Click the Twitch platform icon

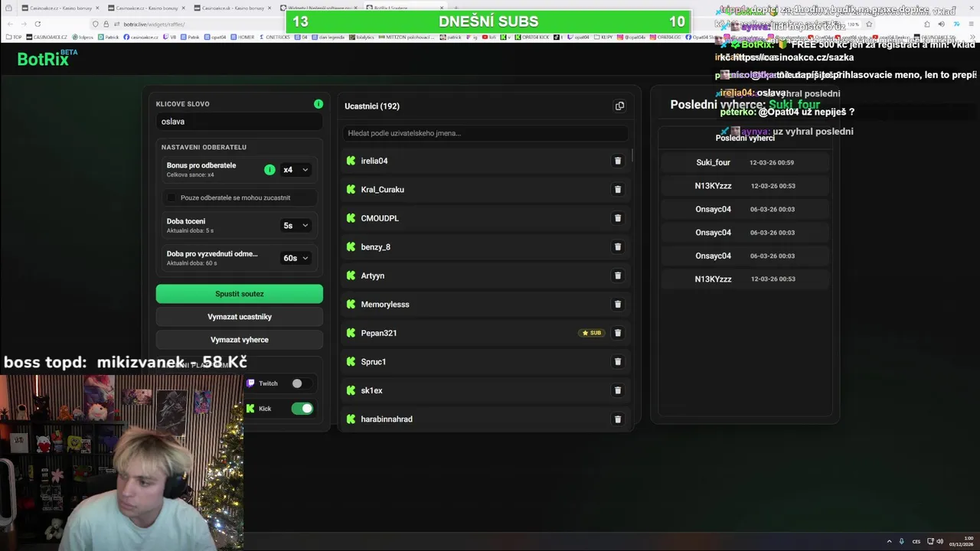tap(250, 383)
